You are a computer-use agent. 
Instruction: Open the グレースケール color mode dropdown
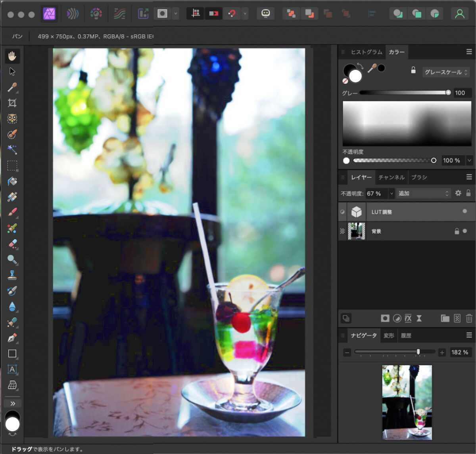[446, 72]
